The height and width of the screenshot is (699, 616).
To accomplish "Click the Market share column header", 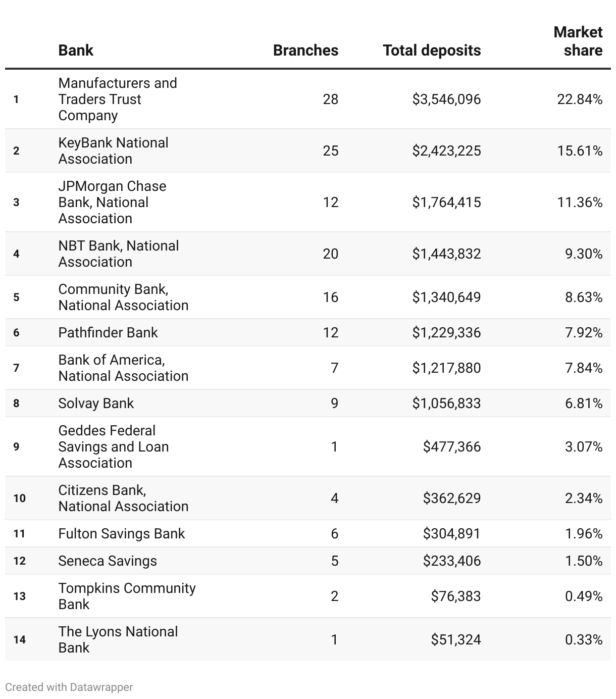I will click(x=578, y=41).
